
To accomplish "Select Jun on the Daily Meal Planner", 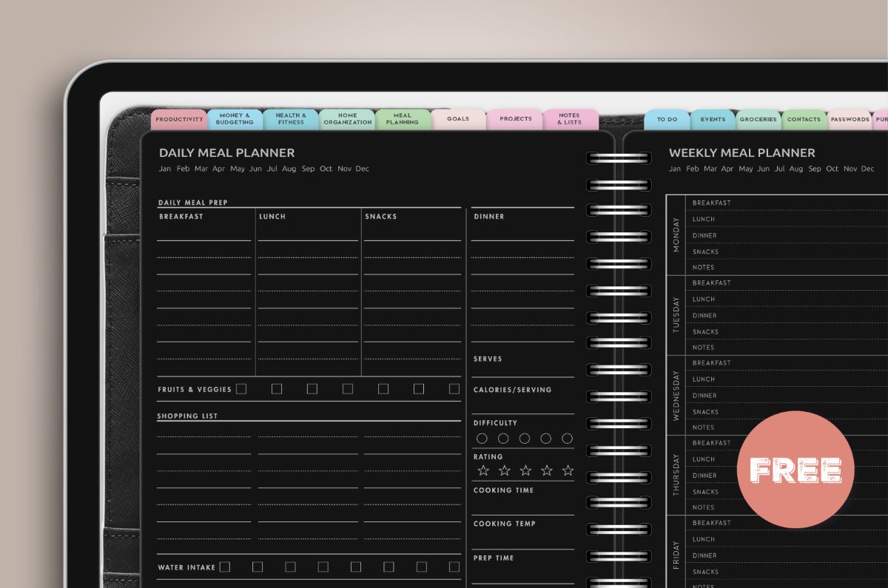I will pos(255,169).
